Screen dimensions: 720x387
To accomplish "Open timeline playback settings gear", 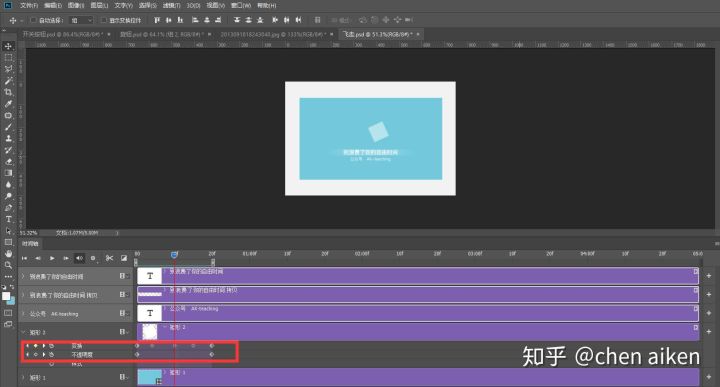I will pos(93,258).
